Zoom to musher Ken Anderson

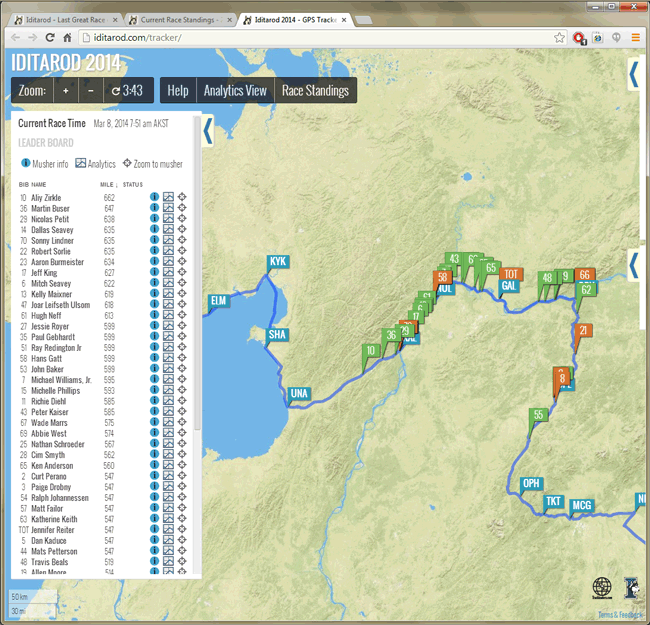tap(182, 465)
